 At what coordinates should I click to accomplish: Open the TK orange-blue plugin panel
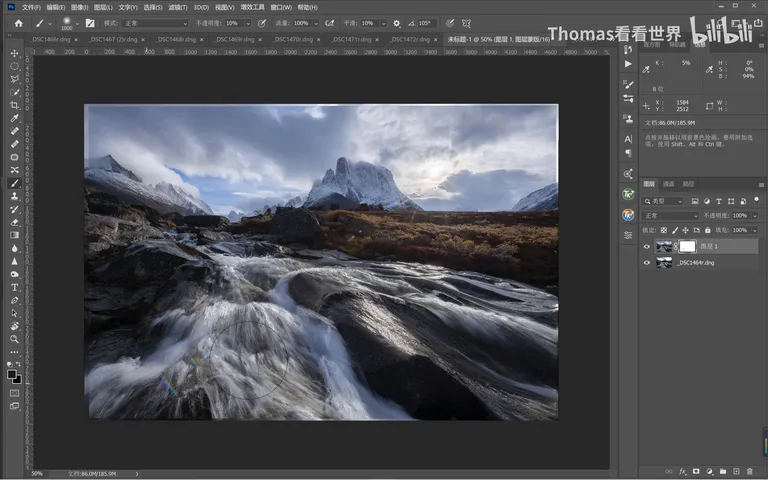click(628, 215)
